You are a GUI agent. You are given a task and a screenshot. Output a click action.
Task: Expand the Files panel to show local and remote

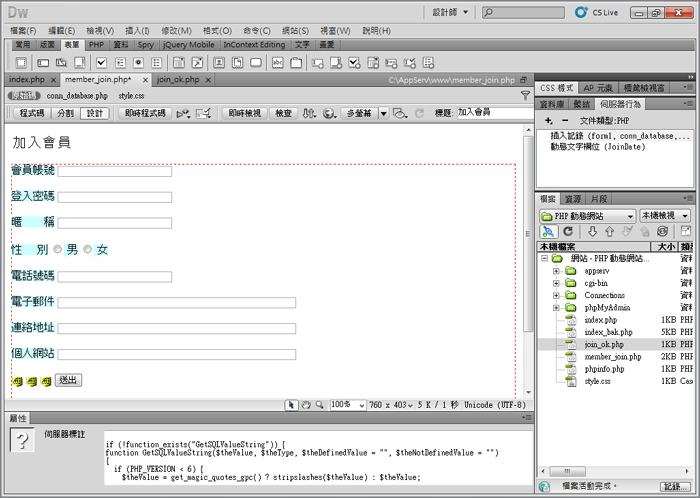[685, 231]
